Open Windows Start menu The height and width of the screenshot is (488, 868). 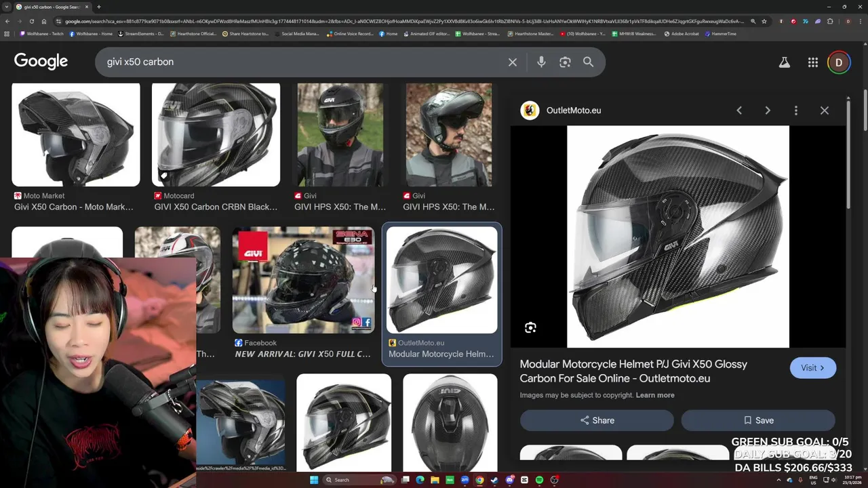point(313,480)
